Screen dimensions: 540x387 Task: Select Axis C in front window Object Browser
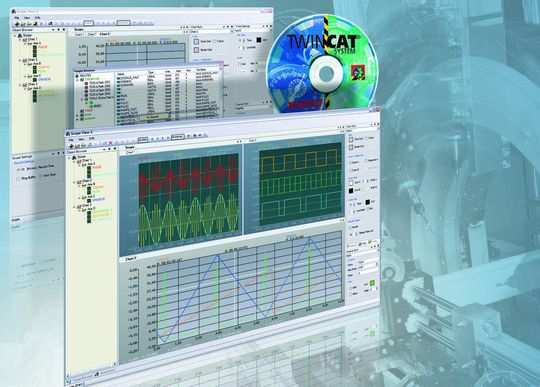90,197
